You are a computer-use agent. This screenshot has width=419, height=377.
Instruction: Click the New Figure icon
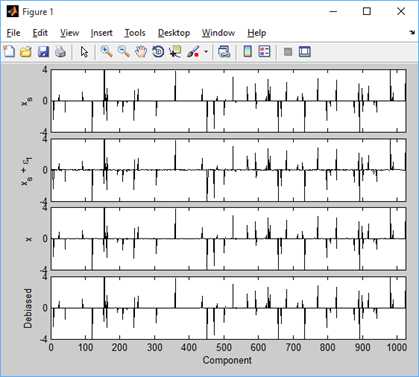(x=9, y=52)
